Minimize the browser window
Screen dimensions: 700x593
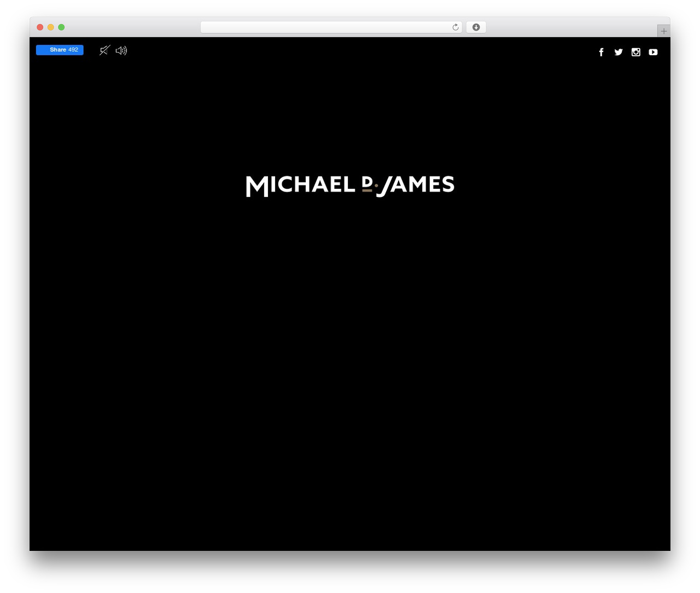click(51, 27)
